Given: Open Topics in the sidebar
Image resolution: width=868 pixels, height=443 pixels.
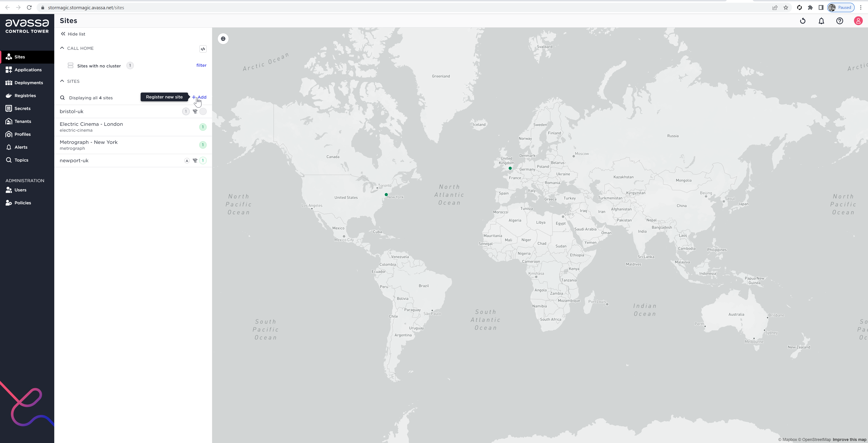Looking at the screenshot, I should click(x=27, y=160).
